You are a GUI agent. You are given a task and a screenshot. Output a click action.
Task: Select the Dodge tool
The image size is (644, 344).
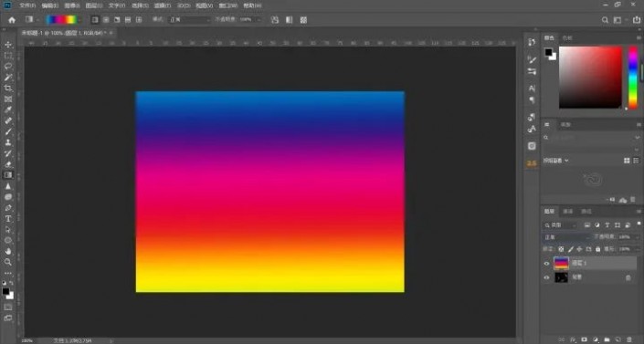click(x=8, y=197)
